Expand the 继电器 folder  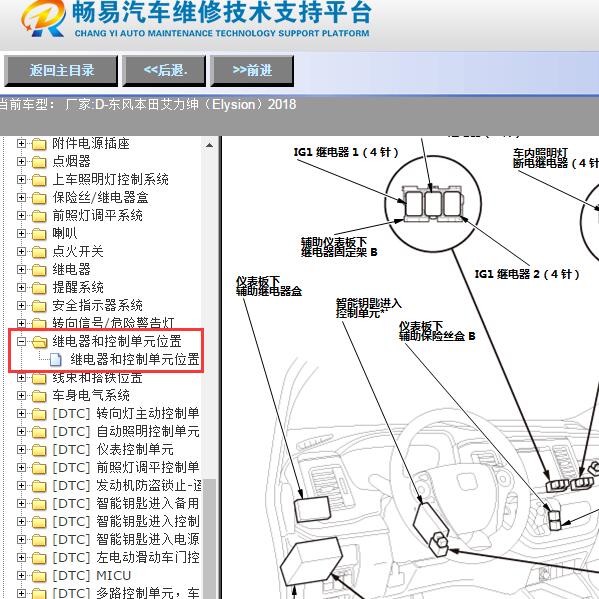point(21,270)
